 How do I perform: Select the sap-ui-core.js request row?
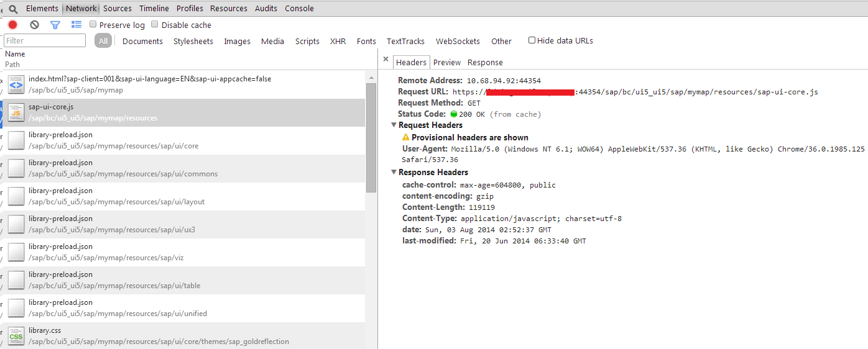(184, 112)
